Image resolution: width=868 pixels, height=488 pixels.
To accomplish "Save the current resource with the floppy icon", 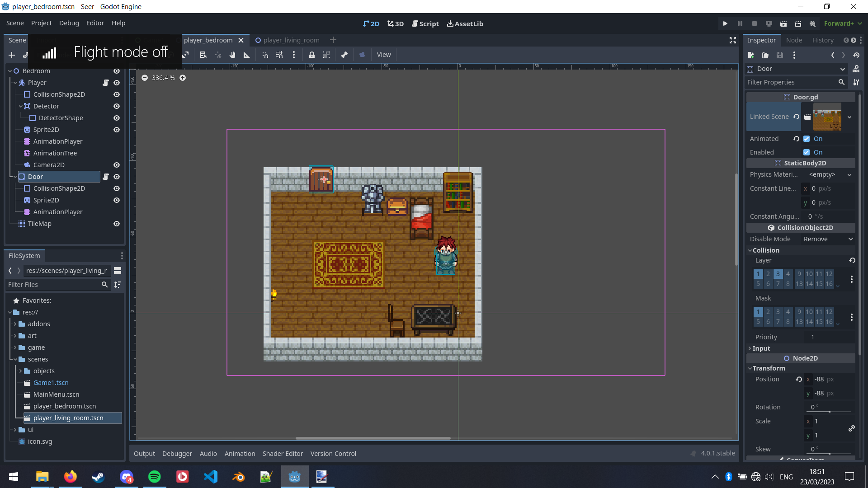I will pos(780,55).
